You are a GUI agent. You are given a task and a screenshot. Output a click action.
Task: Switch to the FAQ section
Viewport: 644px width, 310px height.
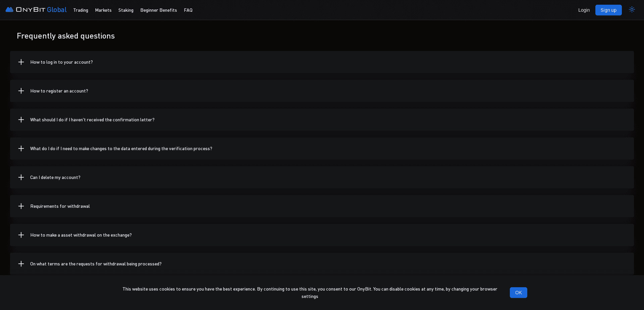point(188,10)
